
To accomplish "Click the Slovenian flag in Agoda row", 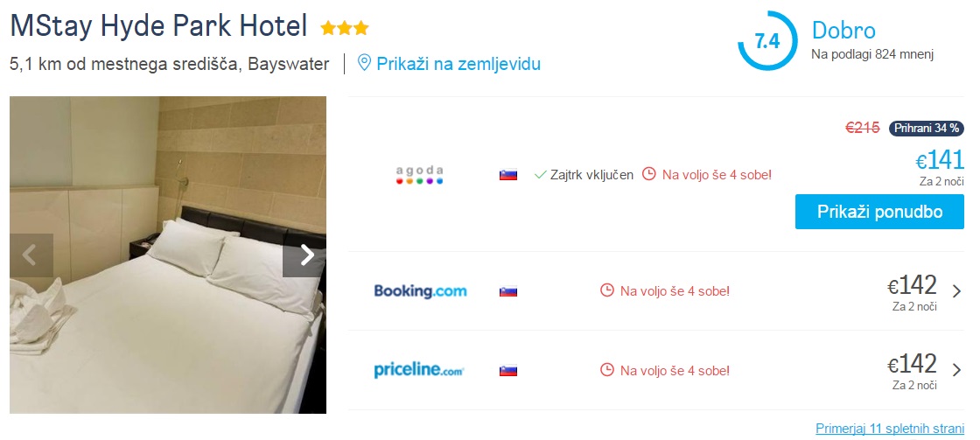I will pos(508,175).
